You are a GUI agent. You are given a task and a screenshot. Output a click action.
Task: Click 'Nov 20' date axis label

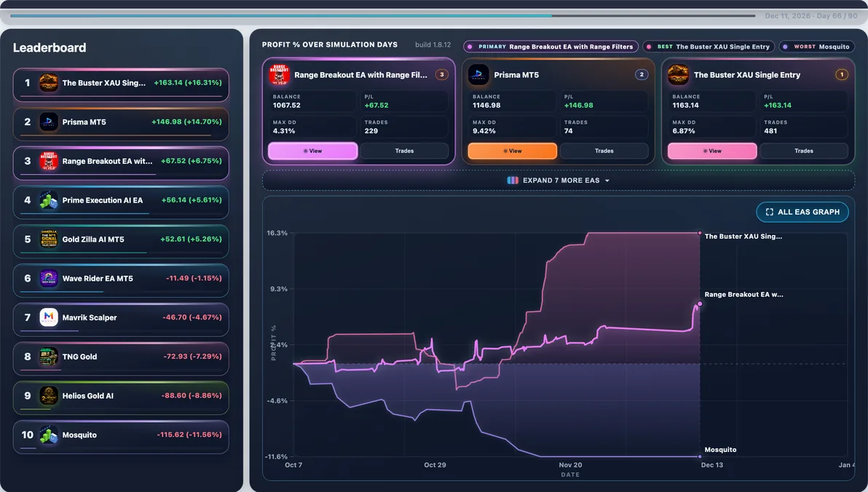point(570,465)
